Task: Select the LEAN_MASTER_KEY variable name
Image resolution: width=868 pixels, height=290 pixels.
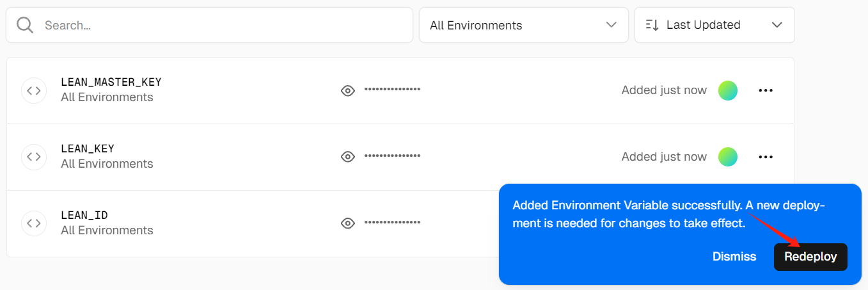Action: (x=111, y=82)
